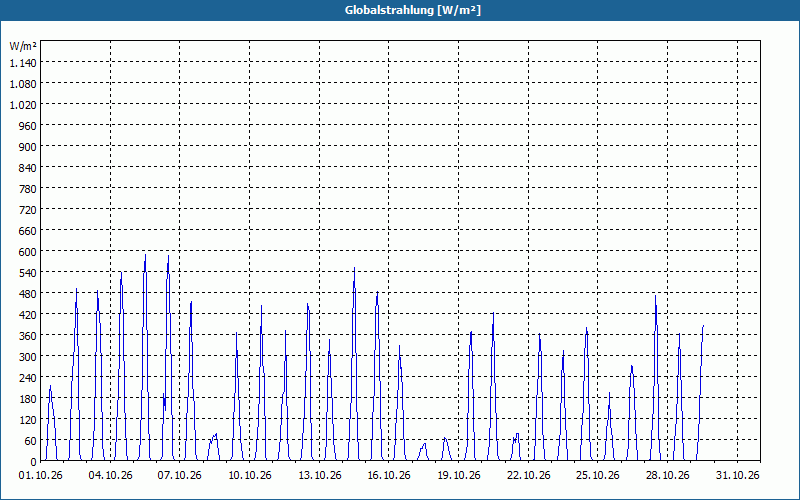Image resolution: width=800 pixels, height=500 pixels.
Task: Click the 1.140 y-axis value
Action: [x=23, y=63]
